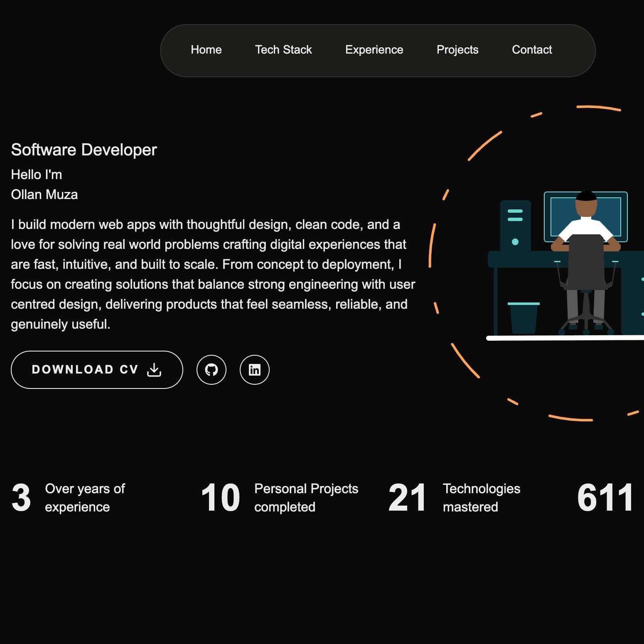The width and height of the screenshot is (644, 644).
Task: Click the intro paragraph about web apps
Action: (x=213, y=274)
